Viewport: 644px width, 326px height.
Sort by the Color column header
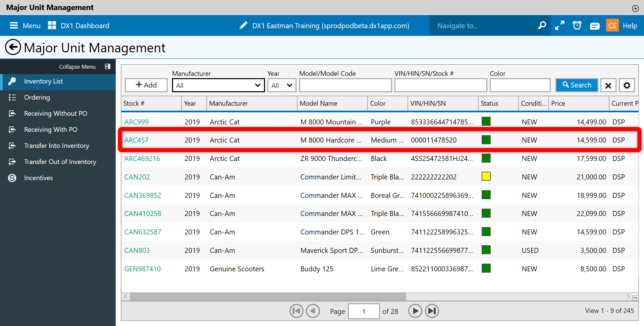point(388,103)
